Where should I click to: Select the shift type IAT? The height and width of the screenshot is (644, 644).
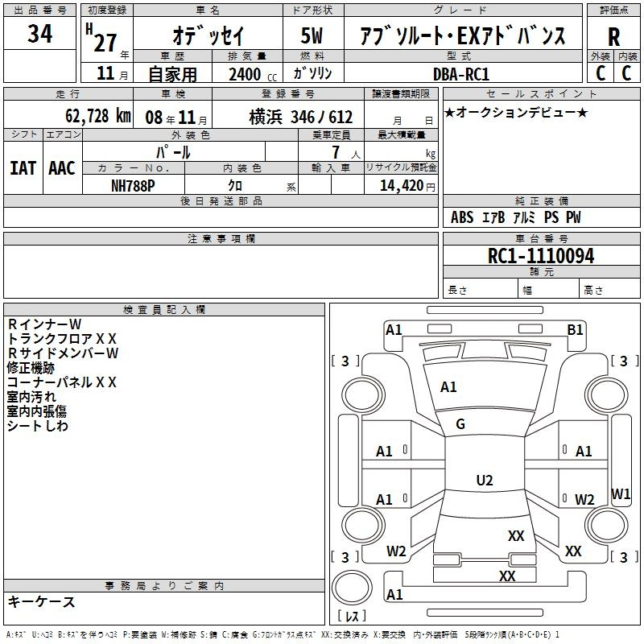pyautogui.click(x=23, y=168)
